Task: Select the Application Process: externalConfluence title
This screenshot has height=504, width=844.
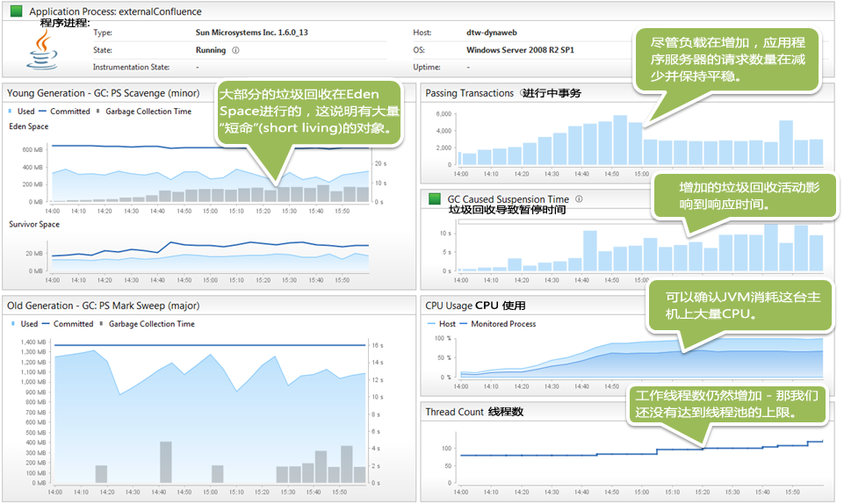Action: pyautogui.click(x=115, y=11)
